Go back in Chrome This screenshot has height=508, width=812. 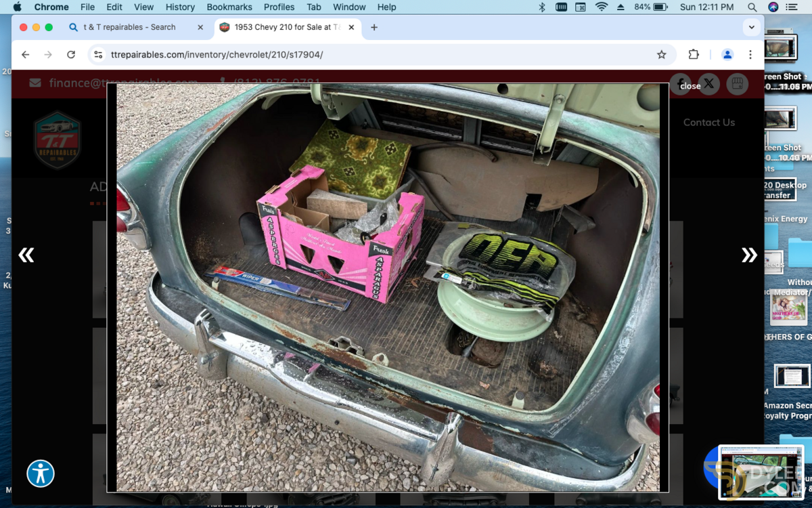[26, 54]
